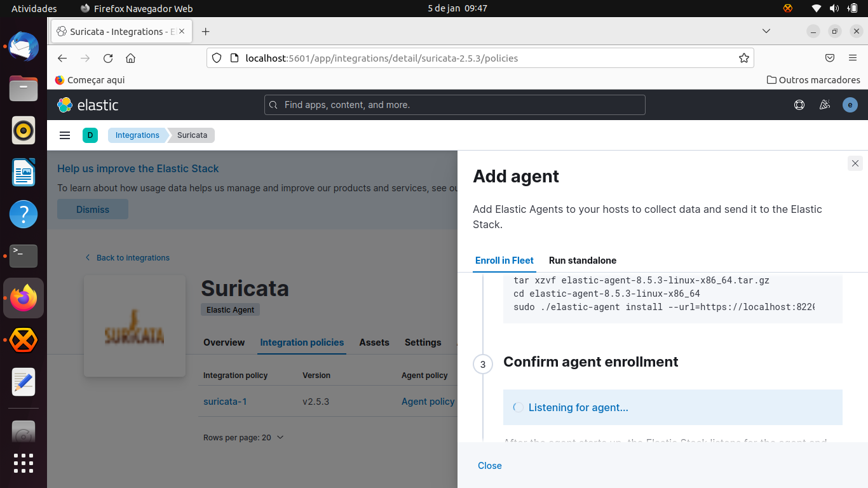This screenshot has height=488, width=868.
Task: Go to the Firefox home page
Action: click(131, 58)
